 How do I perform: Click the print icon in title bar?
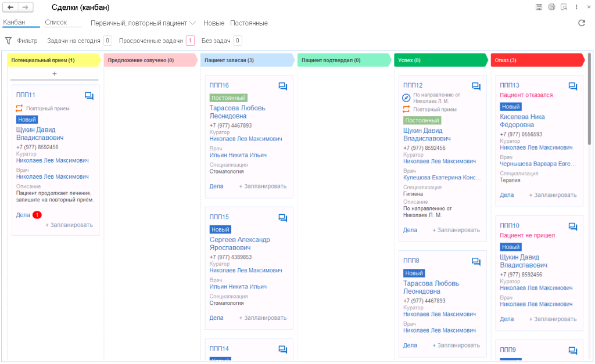pyautogui.click(x=551, y=7)
